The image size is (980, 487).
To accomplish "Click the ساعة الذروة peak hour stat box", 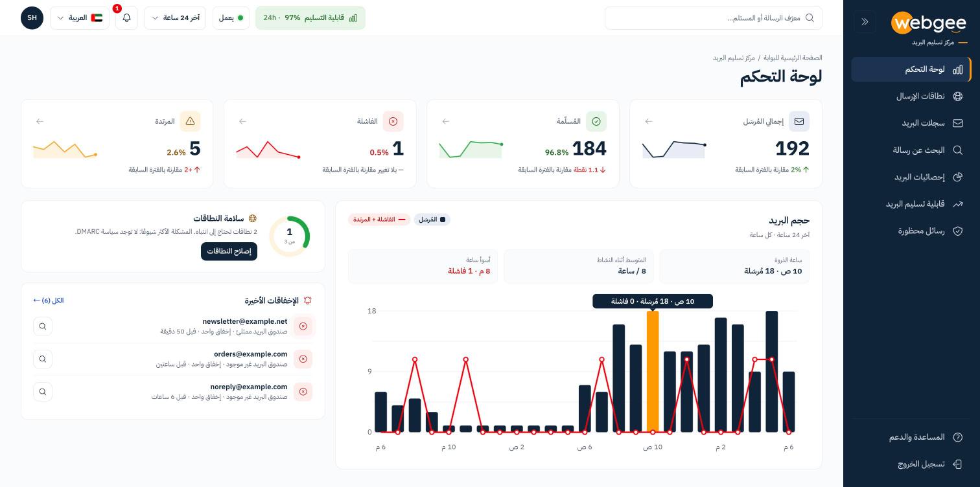I will pyautogui.click(x=734, y=266).
